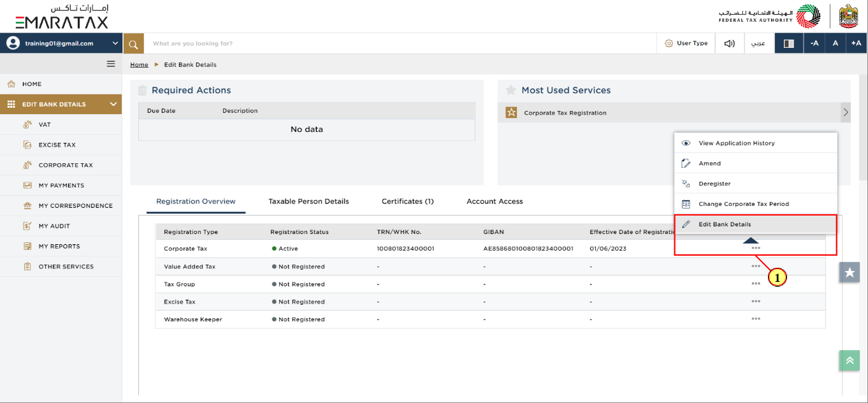Image resolution: width=868 pixels, height=403 pixels.
Task: Open the Corporate Tax Registration service
Action: pos(674,113)
